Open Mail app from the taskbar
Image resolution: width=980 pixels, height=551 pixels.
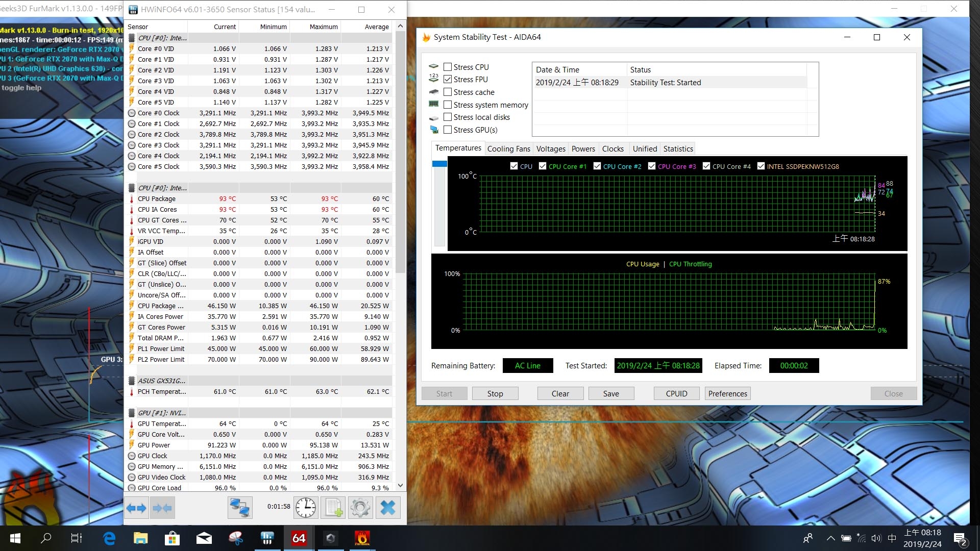(x=204, y=538)
